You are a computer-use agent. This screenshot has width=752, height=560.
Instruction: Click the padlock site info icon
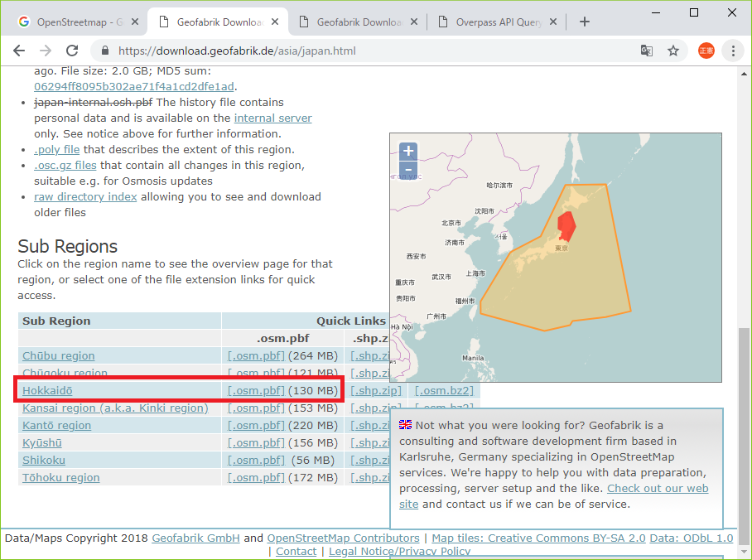tap(105, 51)
